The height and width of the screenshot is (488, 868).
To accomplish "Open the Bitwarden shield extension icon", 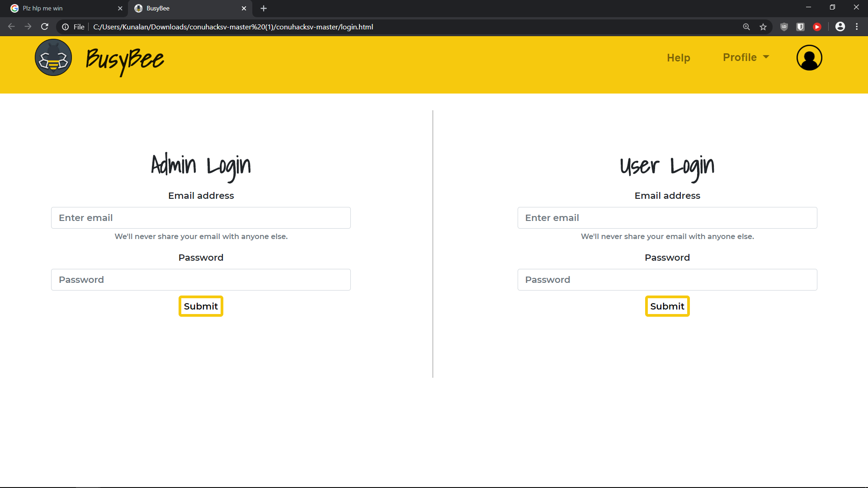I will click(x=800, y=27).
